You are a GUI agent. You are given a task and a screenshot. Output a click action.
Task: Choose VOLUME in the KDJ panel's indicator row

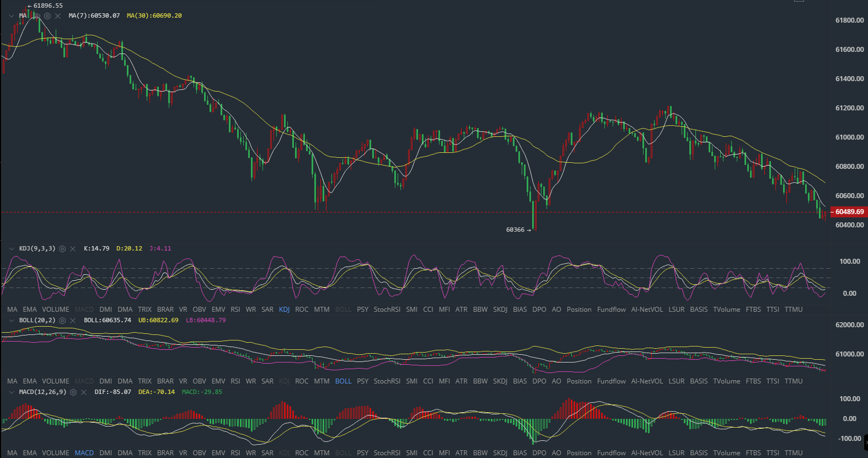point(56,310)
